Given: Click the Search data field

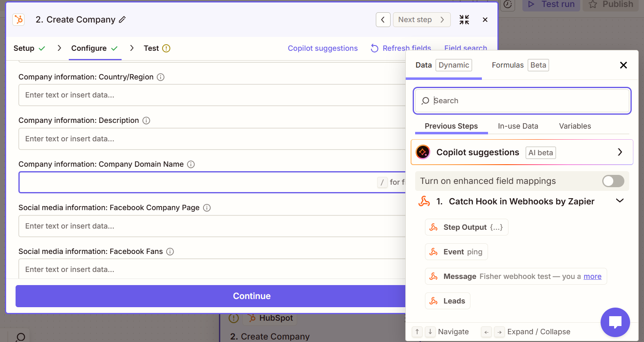Looking at the screenshot, I should (522, 101).
